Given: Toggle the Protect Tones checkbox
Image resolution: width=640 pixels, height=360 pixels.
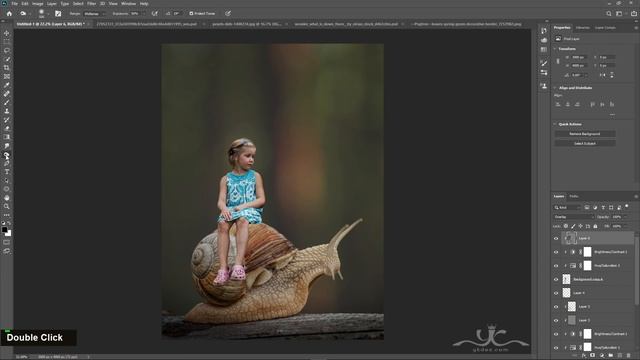Looking at the screenshot, I should tap(191, 13).
